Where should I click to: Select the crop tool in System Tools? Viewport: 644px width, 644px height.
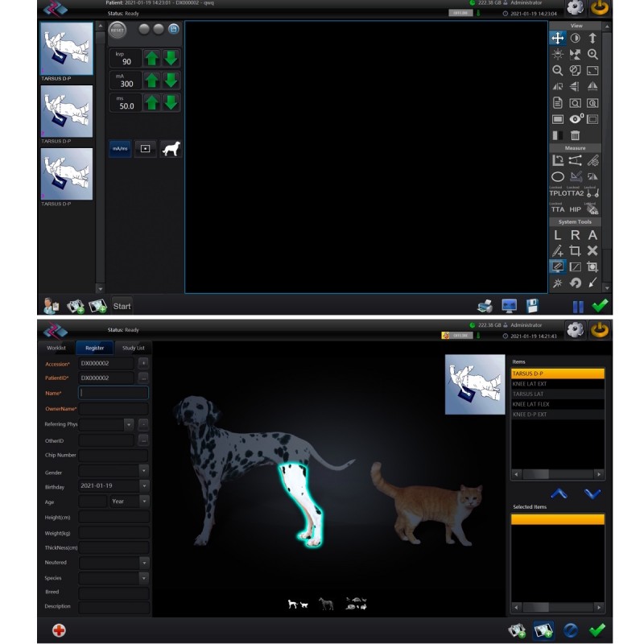click(x=575, y=251)
